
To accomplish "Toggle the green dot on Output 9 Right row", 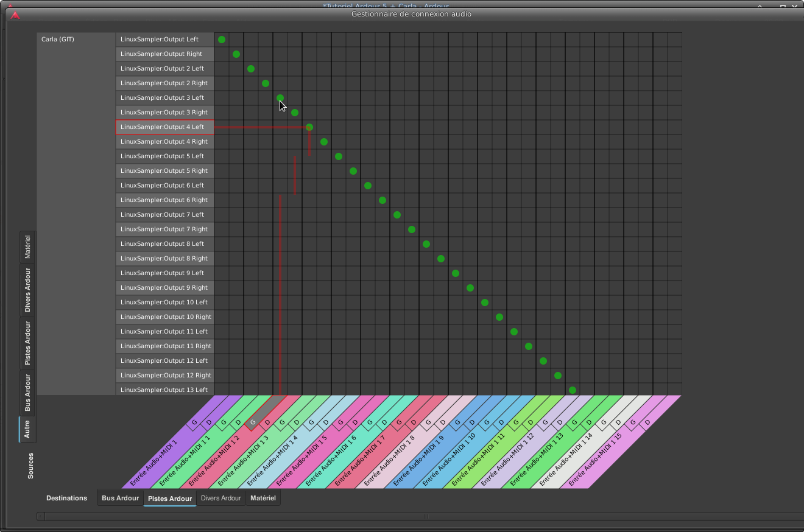I will pos(470,288).
